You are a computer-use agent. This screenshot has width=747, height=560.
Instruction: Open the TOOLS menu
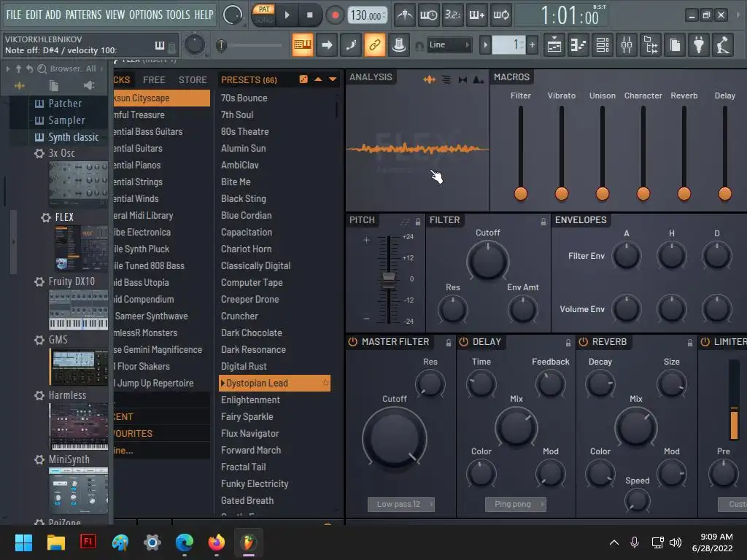tap(178, 15)
